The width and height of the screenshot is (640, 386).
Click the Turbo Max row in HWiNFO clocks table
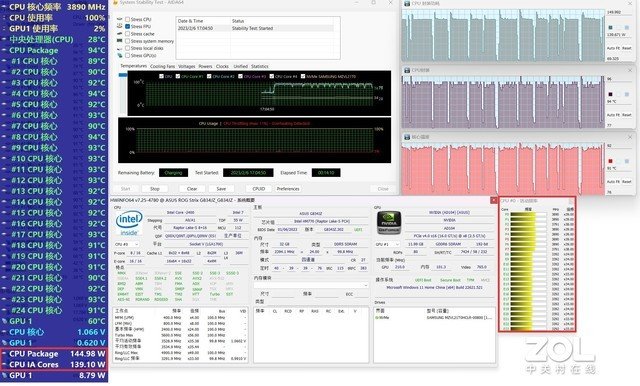pos(180,335)
